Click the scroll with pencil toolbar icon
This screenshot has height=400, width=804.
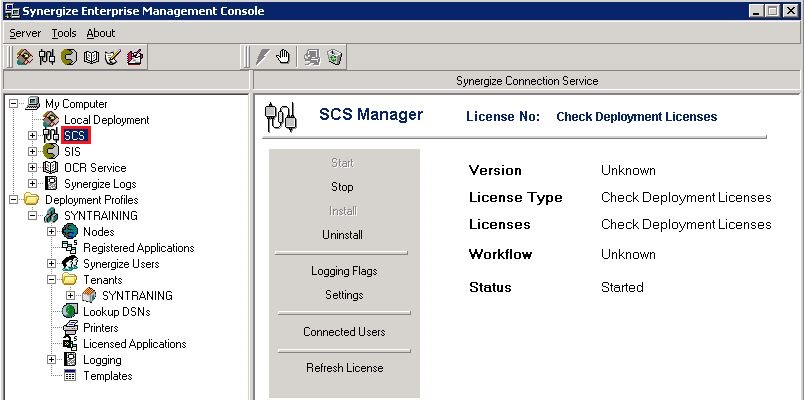pos(112,57)
